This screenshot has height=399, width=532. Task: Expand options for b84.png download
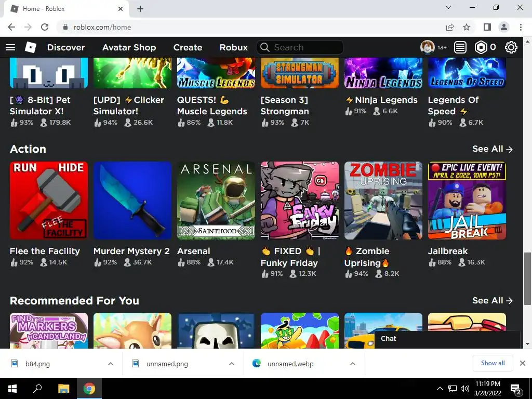pyautogui.click(x=110, y=364)
